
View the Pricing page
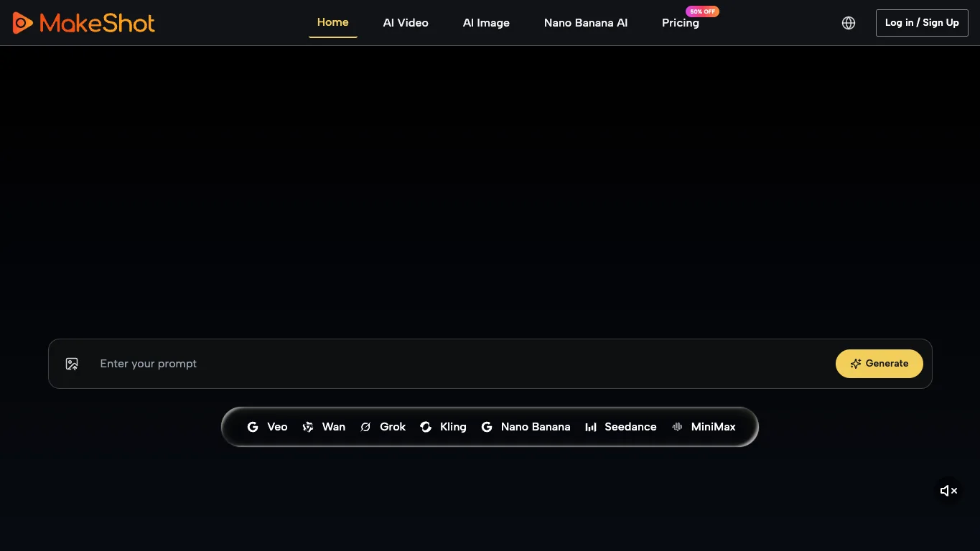(681, 23)
